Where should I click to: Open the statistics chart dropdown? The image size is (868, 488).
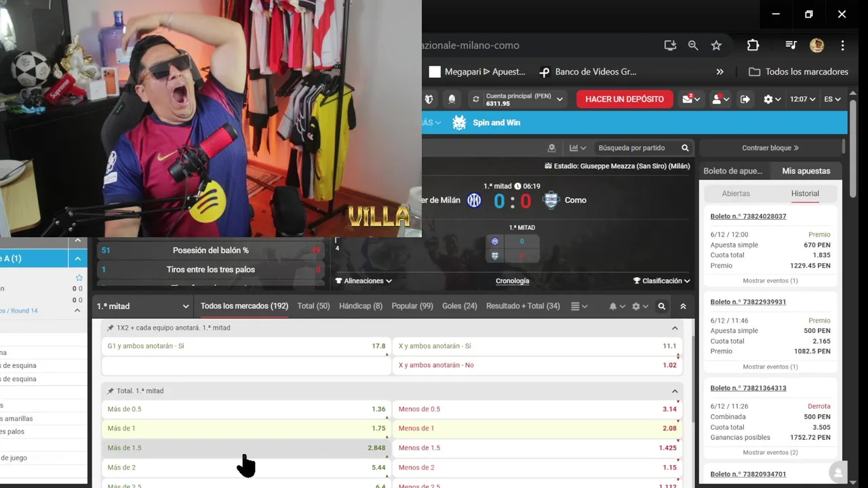click(x=578, y=148)
